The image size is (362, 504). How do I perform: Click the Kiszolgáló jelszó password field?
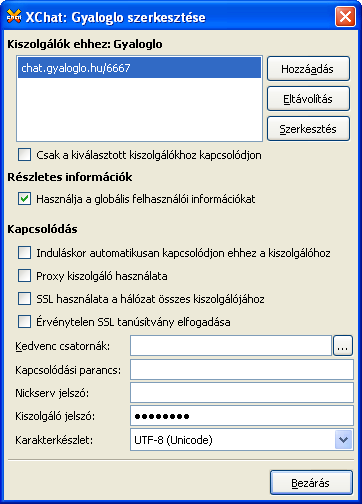point(242,416)
